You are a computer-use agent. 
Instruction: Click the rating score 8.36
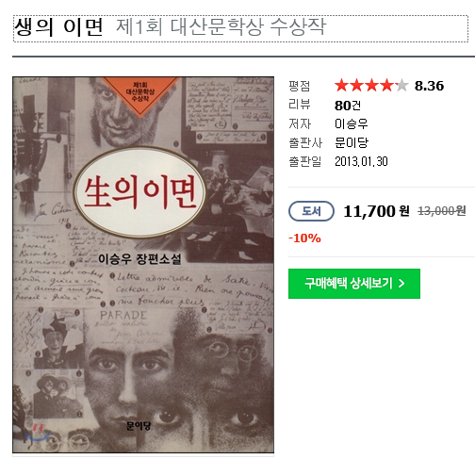pyautogui.click(x=429, y=86)
